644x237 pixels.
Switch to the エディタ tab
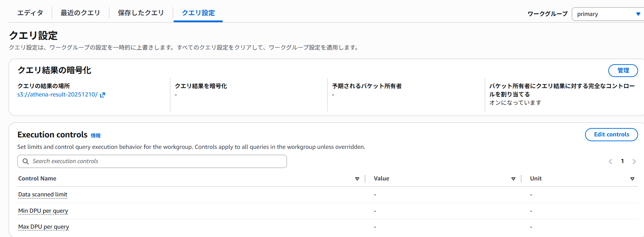[x=30, y=13]
